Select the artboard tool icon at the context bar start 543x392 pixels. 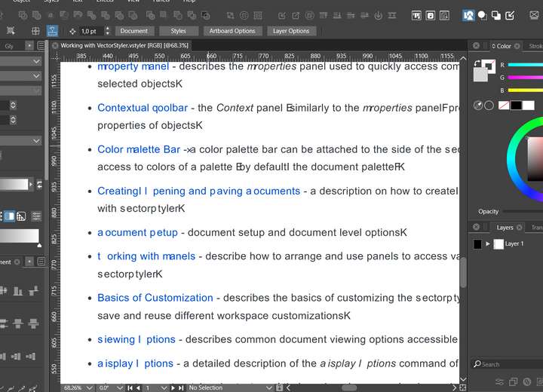11,31
